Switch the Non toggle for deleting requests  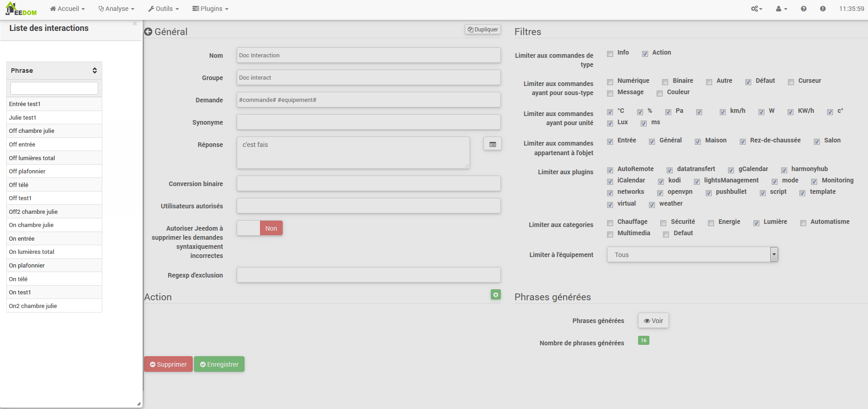point(259,228)
